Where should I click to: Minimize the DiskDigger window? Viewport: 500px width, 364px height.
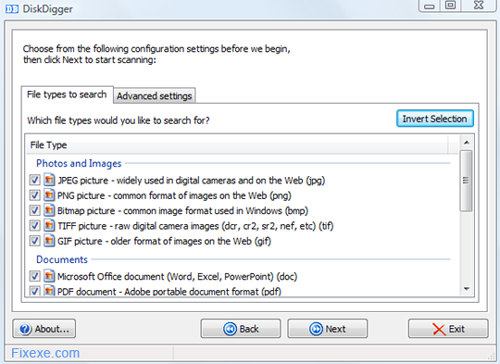point(429,5)
